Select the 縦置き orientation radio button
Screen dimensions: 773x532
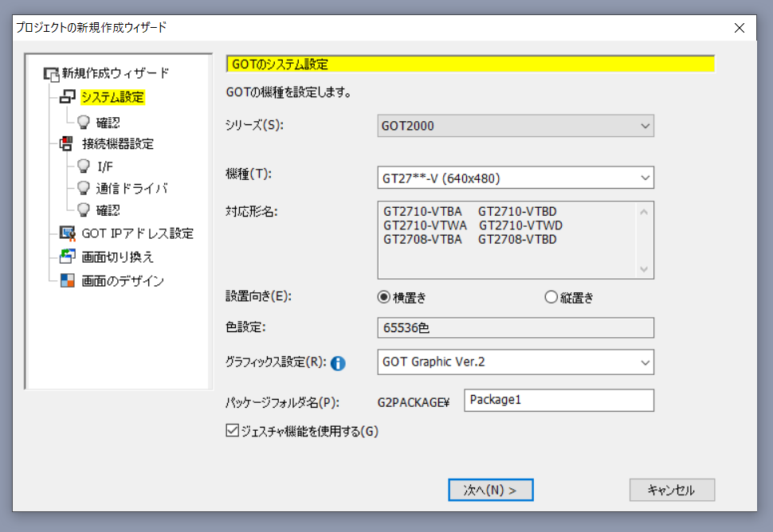click(x=551, y=297)
